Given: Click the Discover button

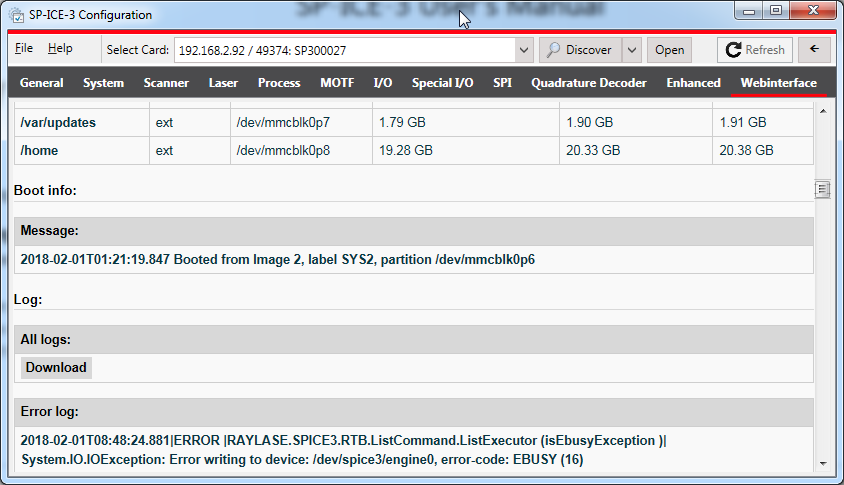Looking at the screenshot, I should (x=580, y=50).
